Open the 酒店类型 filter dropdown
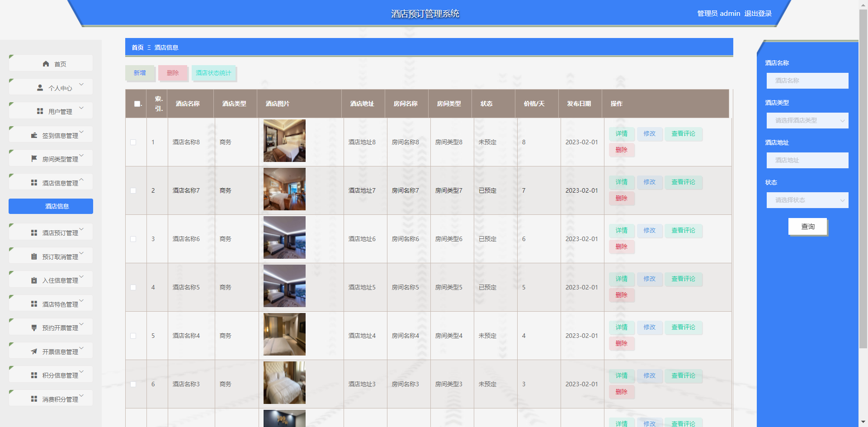This screenshot has width=868, height=427. point(807,120)
